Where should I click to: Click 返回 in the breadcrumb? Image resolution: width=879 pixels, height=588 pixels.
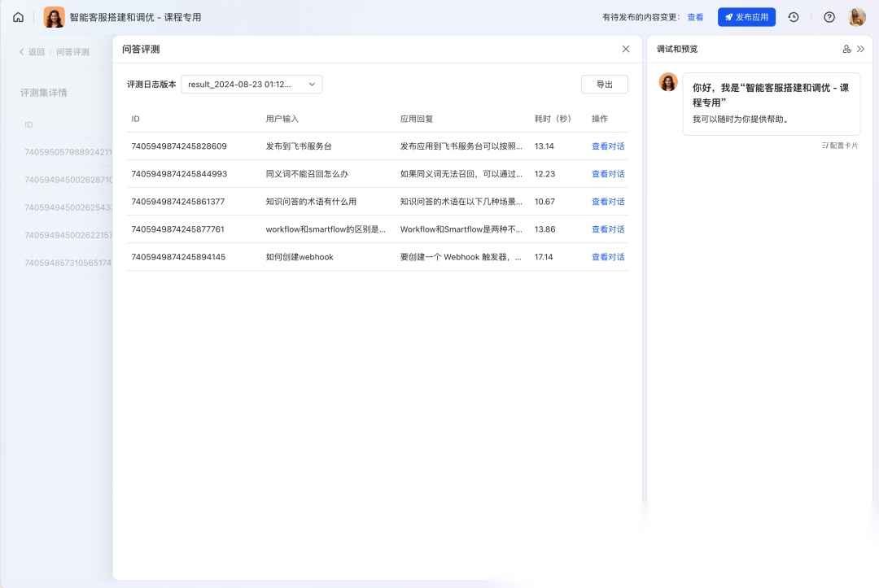pyautogui.click(x=32, y=52)
